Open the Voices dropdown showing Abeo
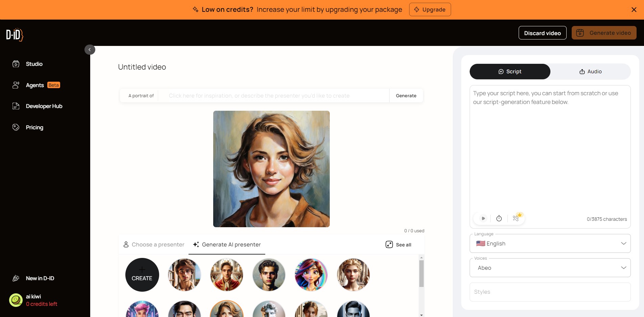This screenshot has height=317, width=644. coord(550,268)
